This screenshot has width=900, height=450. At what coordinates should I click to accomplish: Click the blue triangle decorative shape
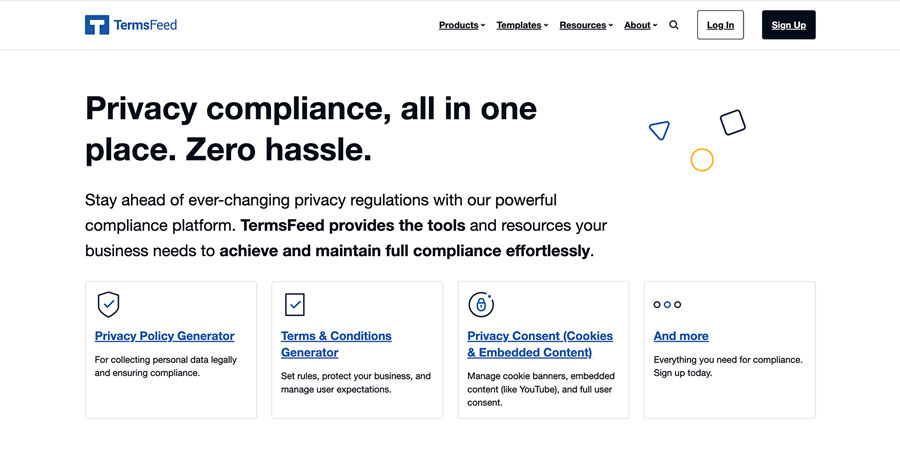(659, 130)
